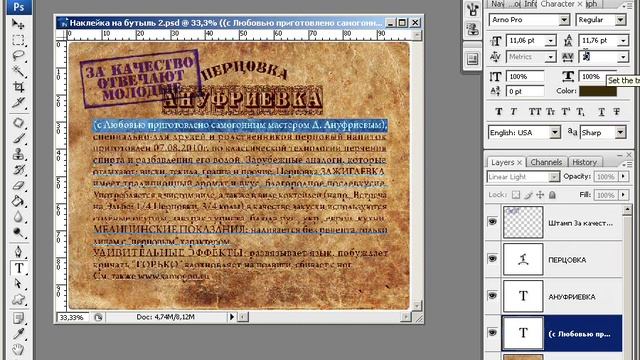
Task: Select the Pen tool
Action: 18,252
